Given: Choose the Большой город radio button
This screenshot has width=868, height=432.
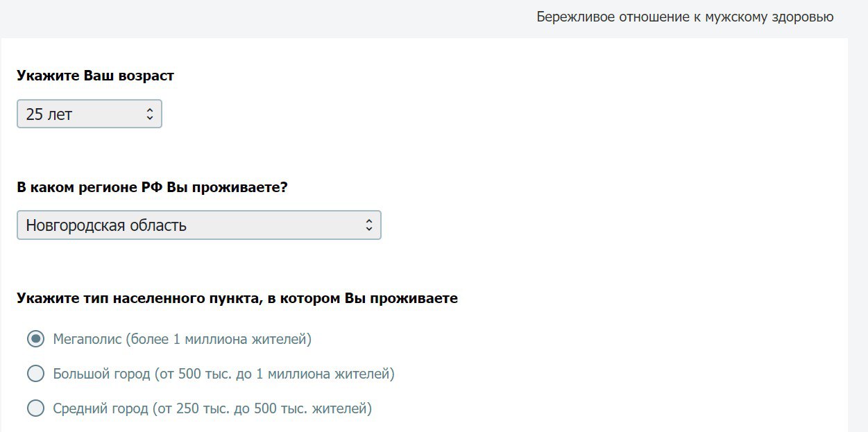Looking at the screenshot, I should (x=35, y=374).
